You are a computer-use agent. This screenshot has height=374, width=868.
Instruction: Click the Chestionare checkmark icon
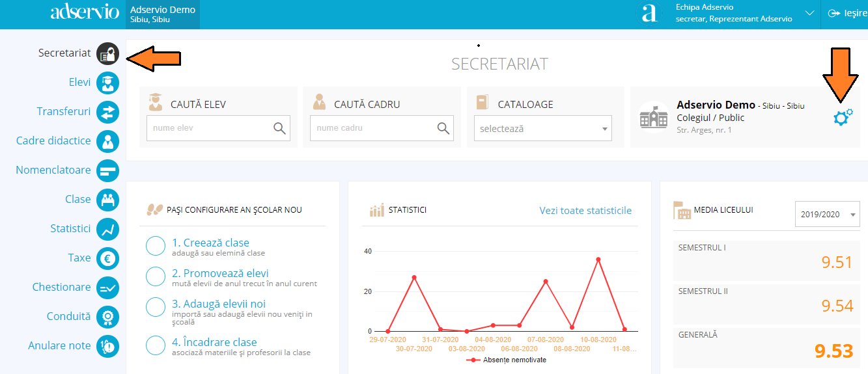pos(108,288)
